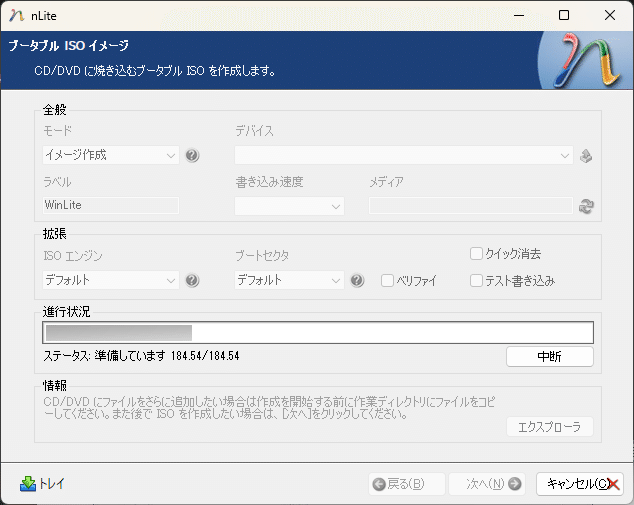Check the テスト書き込み option
Image resolution: width=634 pixels, height=505 pixels.
tap(476, 281)
